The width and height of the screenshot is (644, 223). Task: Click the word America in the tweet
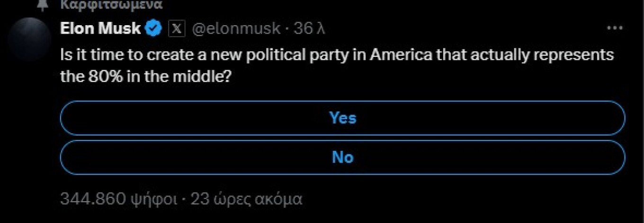pyautogui.click(x=401, y=55)
